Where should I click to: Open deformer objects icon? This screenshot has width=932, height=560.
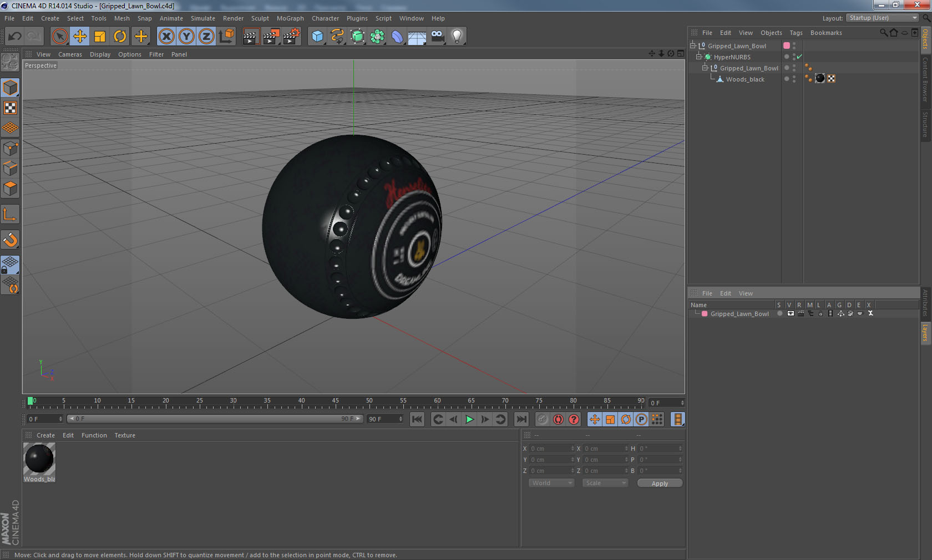(x=397, y=37)
